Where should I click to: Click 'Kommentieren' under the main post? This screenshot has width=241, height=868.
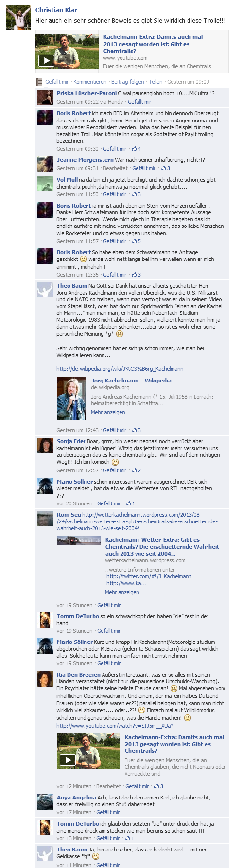pyautogui.click(x=90, y=82)
